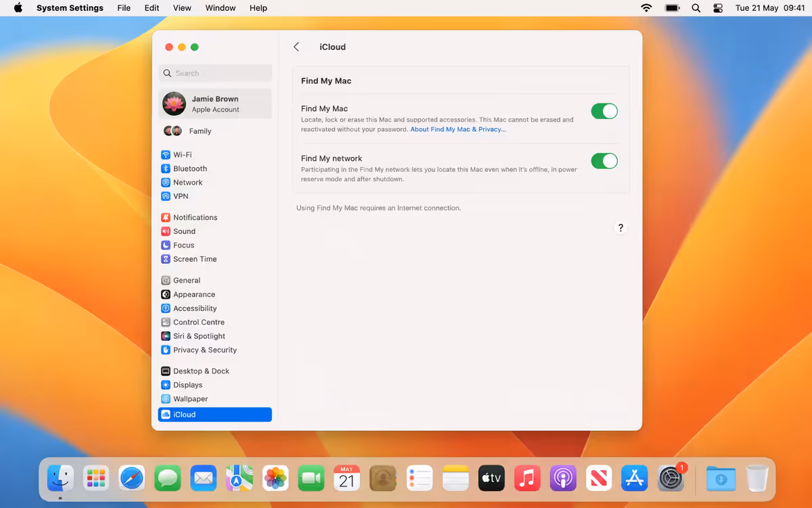The height and width of the screenshot is (508, 812).
Task: Open Messages from the Dock
Action: pos(168,478)
